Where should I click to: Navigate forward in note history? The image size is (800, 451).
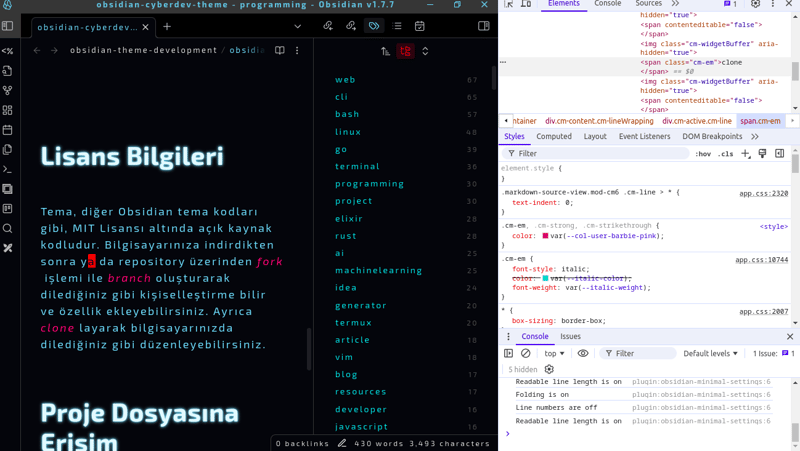54,50
